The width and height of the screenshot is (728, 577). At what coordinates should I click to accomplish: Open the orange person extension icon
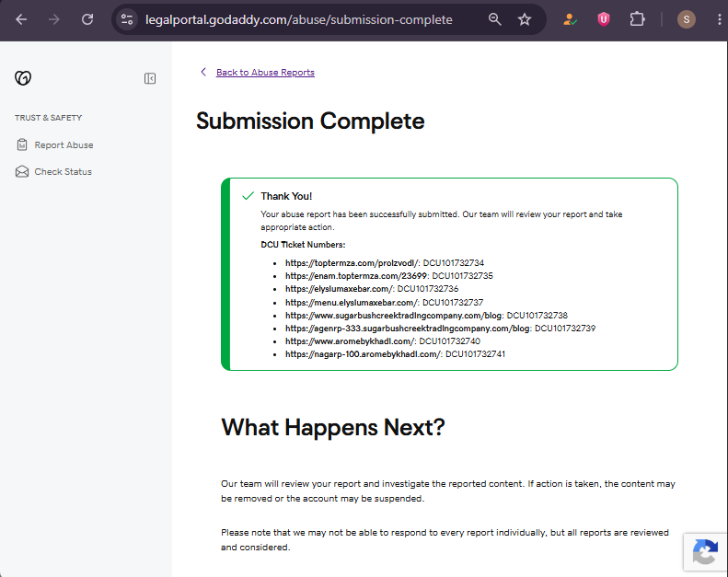[570, 19]
